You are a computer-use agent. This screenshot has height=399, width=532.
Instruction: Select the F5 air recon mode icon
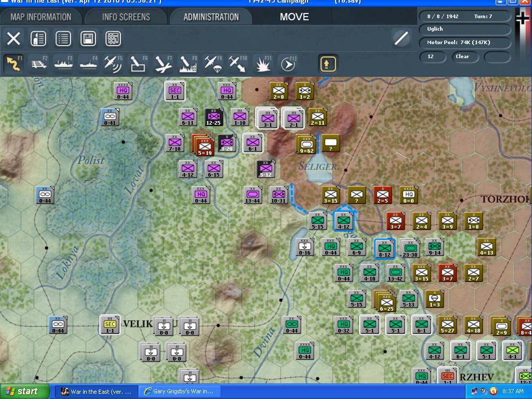tap(113, 64)
